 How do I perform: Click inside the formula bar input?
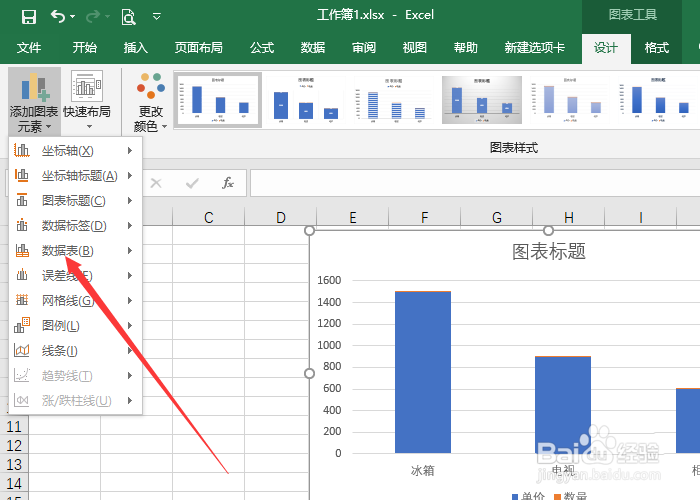pos(475,183)
